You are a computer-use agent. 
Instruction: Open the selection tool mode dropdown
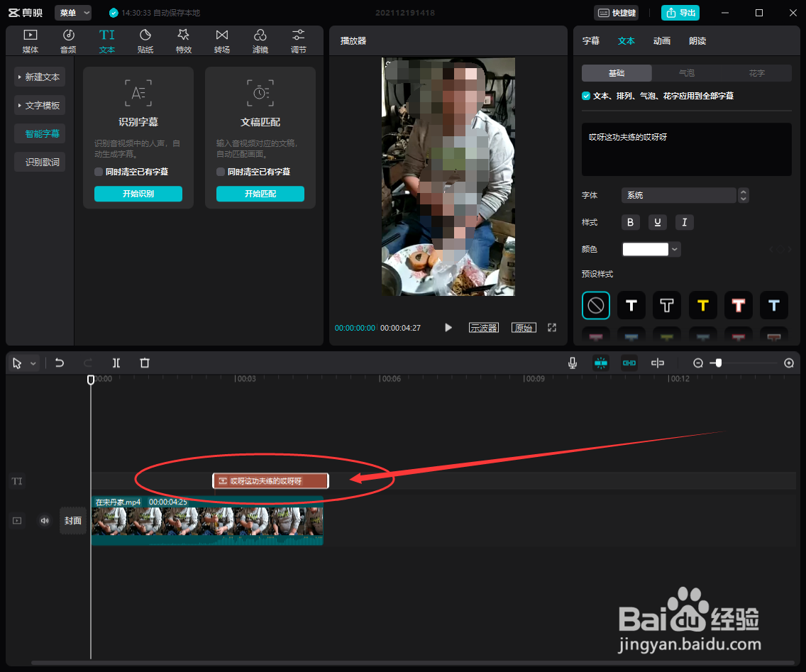33,363
